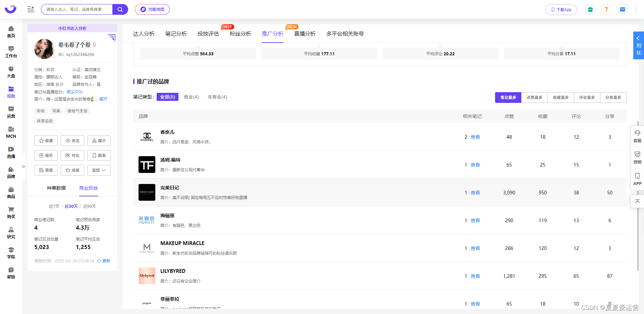Switch to the 粉丝分析 tab
This screenshot has width=644, height=314.
[x=240, y=34]
